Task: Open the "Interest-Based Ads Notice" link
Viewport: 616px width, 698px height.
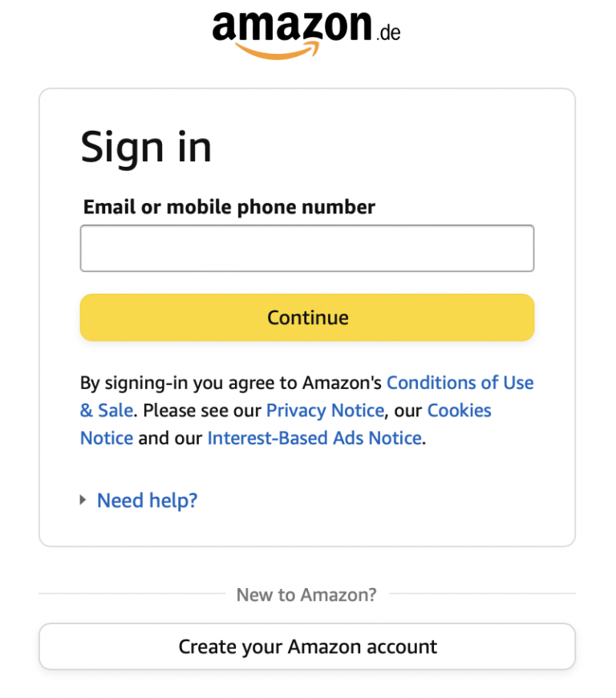Action: (x=314, y=438)
